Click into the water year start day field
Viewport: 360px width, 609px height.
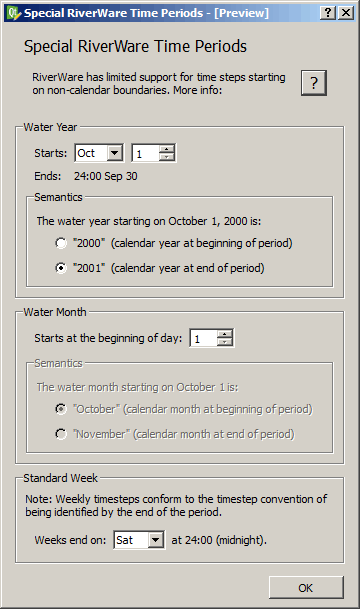pyautogui.click(x=146, y=153)
